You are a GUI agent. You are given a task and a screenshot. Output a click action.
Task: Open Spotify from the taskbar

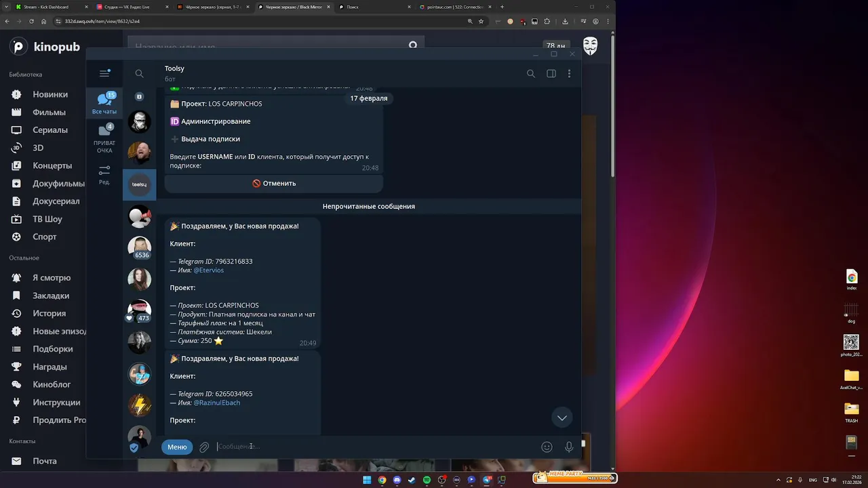point(427,480)
